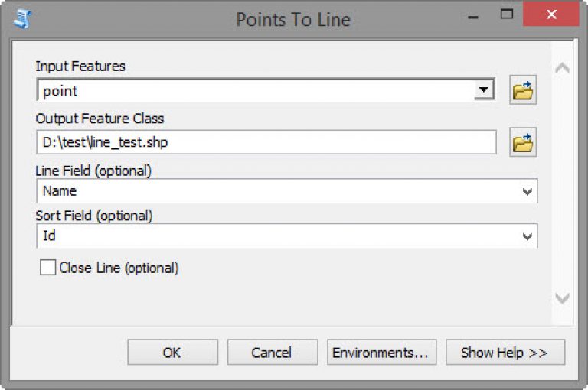Click the Input Features text box containing point

pos(255,90)
